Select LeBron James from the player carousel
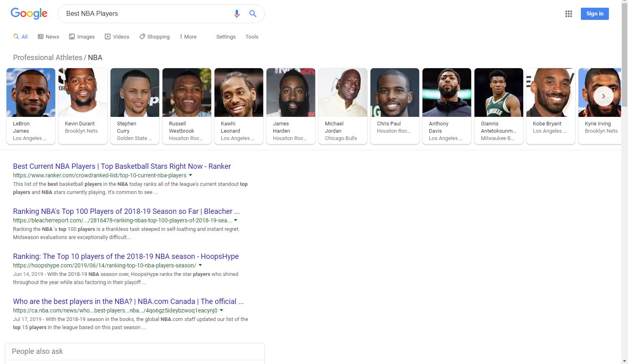628x364 pixels. click(30, 106)
